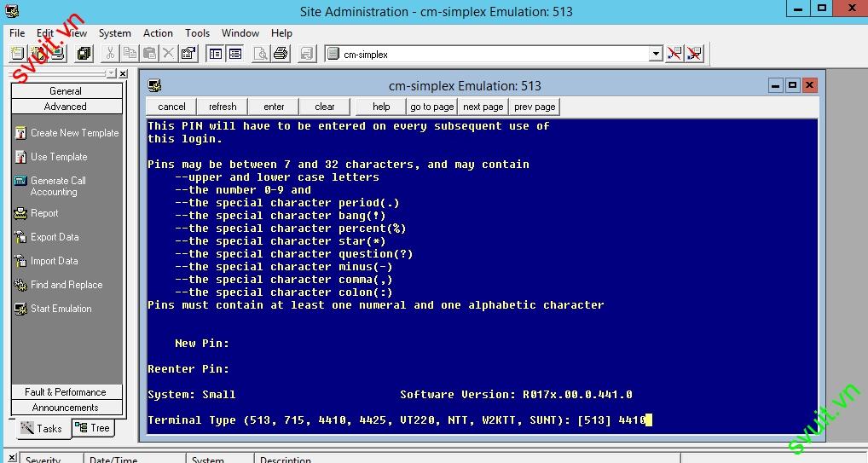Click the clear button in emulation toolbar

coord(324,107)
